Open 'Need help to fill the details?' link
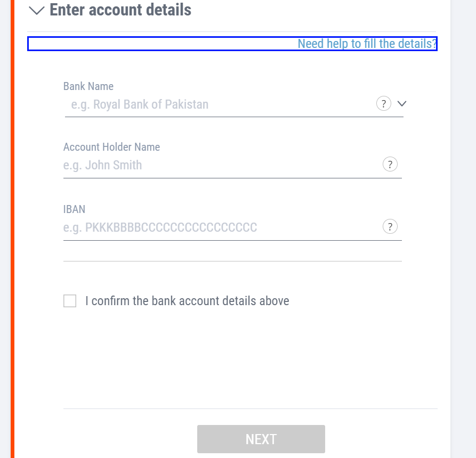Image resolution: width=476 pixels, height=458 pixels. [x=366, y=44]
